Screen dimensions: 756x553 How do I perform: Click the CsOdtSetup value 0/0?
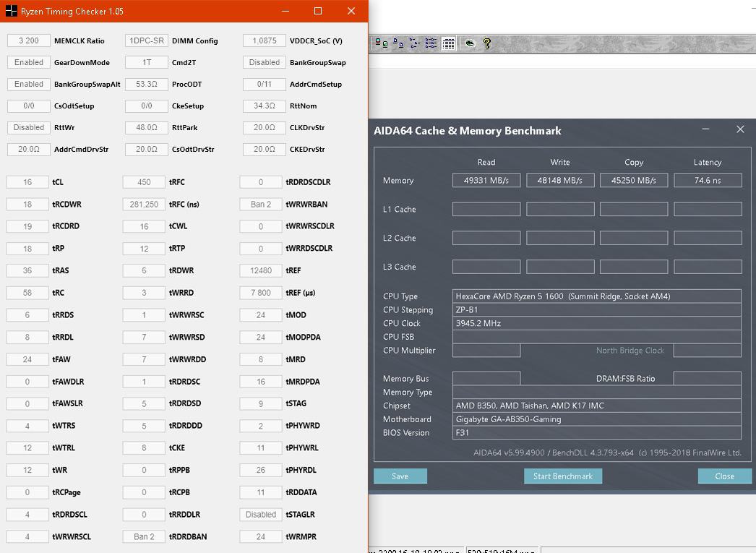(x=29, y=106)
